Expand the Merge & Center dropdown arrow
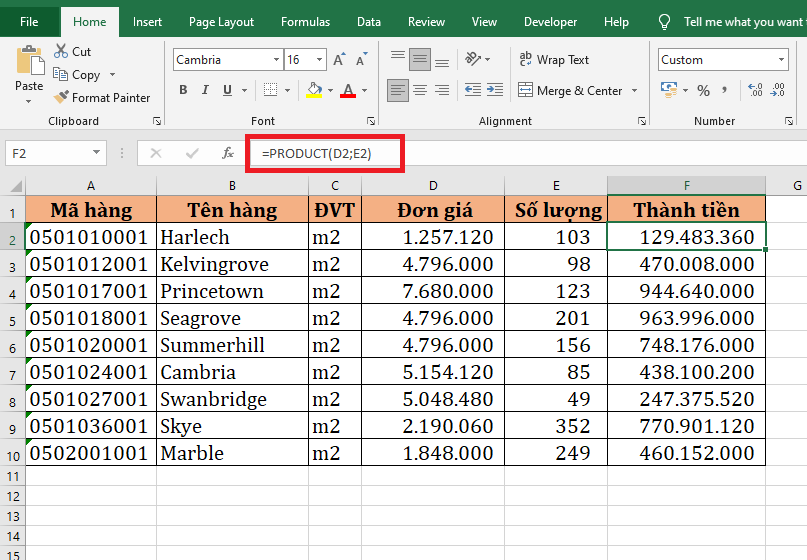This screenshot has height=560, width=807. [x=634, y=91]
